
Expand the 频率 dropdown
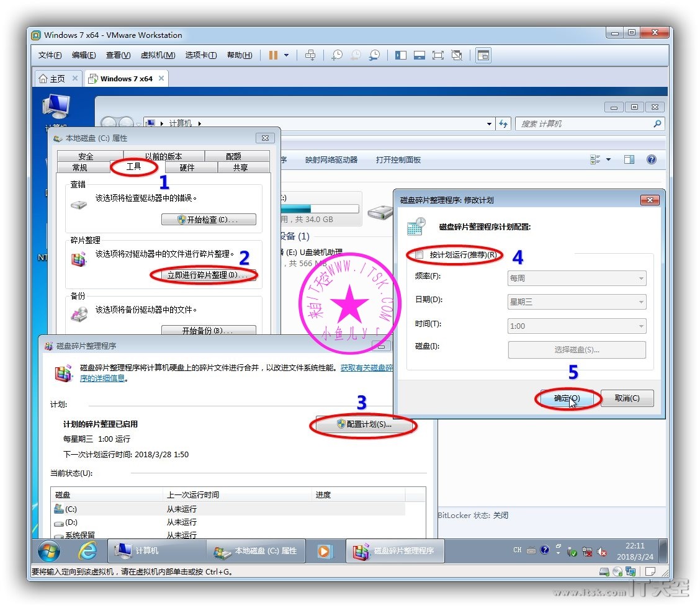click(577, 279)
